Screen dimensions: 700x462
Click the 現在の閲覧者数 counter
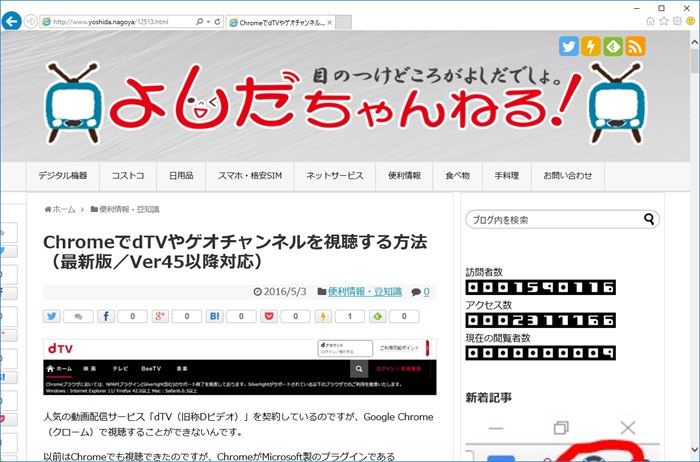point(541,353)
